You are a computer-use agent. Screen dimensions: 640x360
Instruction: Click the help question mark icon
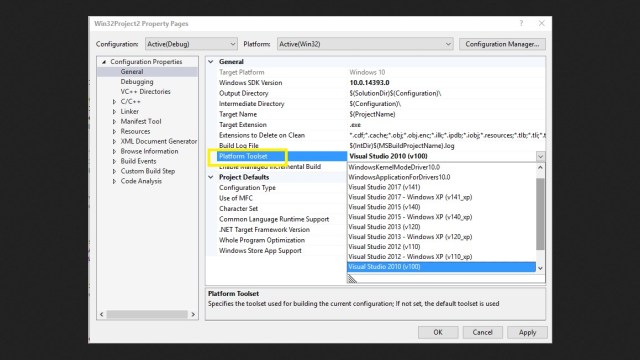[x=521, y=23]
